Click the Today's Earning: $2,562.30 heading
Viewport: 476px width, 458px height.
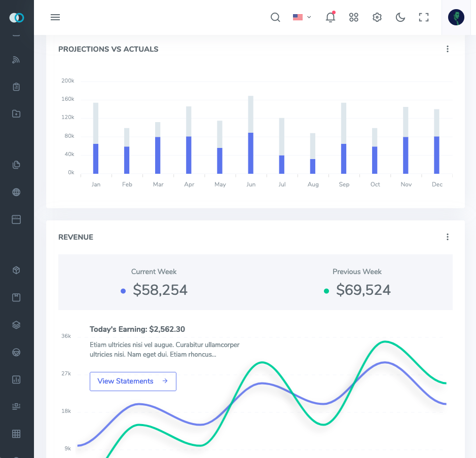[x=137, y=329]
